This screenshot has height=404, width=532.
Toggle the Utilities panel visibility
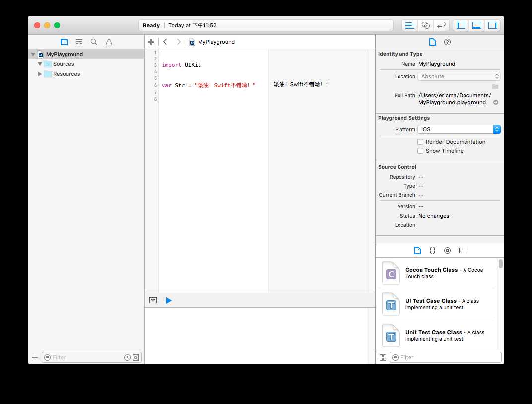(493, 25)
